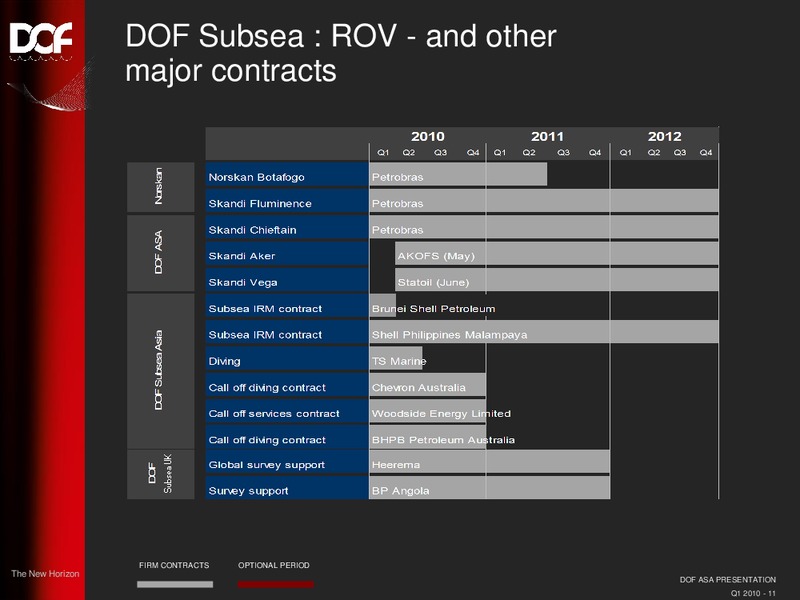Click the DOF Subsea UK group label
The width and height of the screenshot is (800, 600).
pyautogui.click(x=160, y=474)
